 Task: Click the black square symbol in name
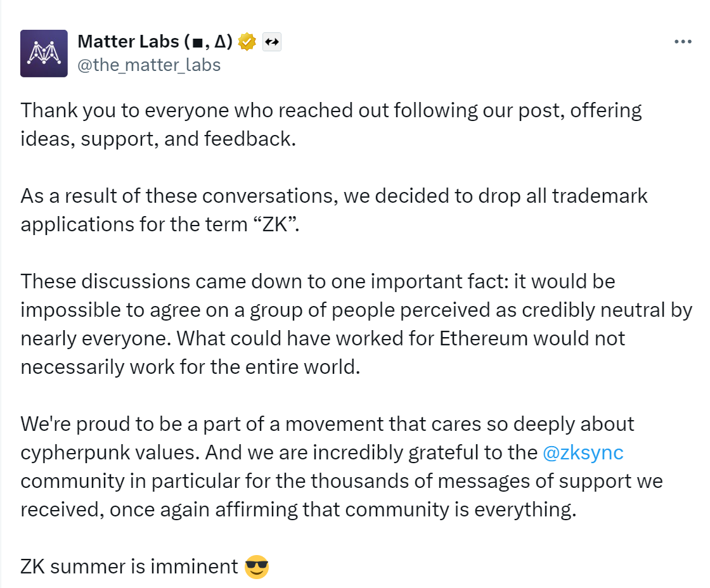[197, 43]
